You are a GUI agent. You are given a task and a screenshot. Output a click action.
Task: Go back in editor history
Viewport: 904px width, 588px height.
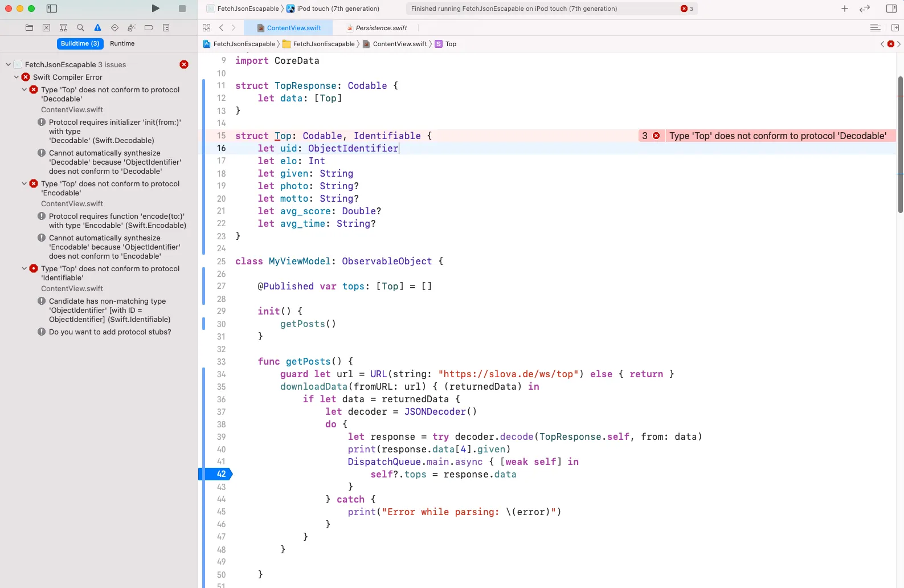222,27
